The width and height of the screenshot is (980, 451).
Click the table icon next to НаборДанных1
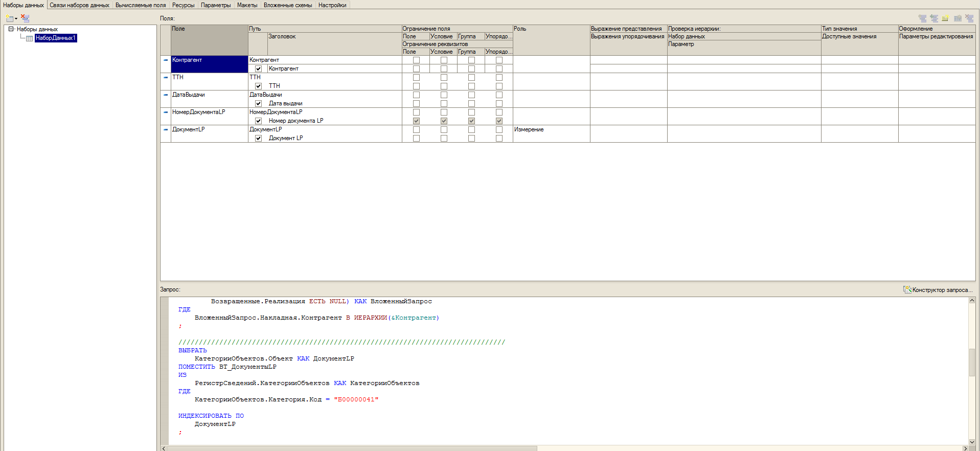coord(30,38)
